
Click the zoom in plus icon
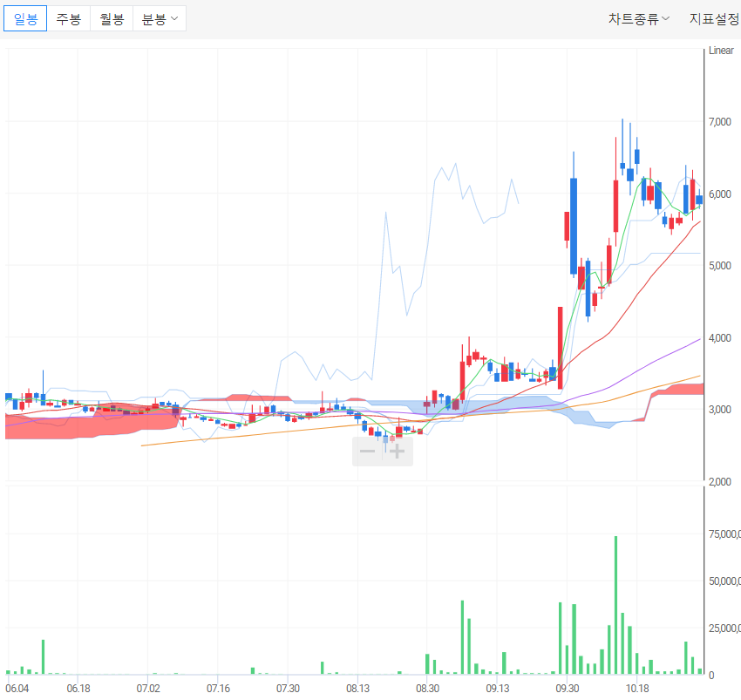[x=398, y=451]
